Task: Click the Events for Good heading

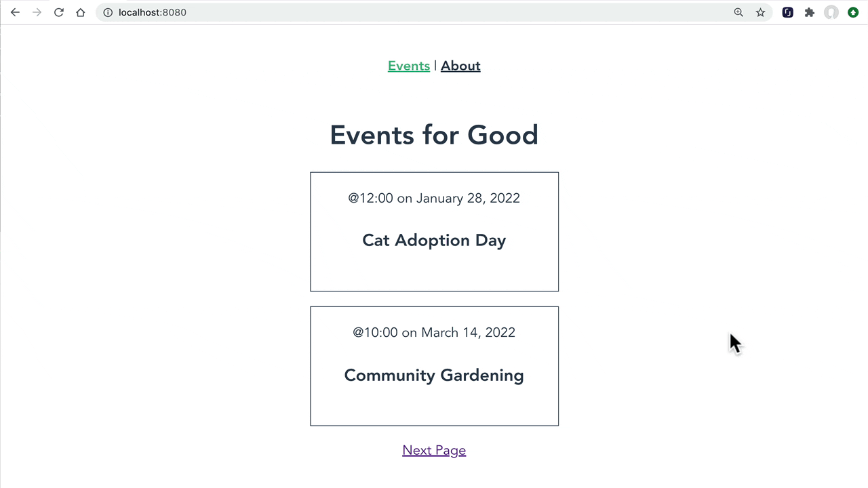Action: click(434, 135)
